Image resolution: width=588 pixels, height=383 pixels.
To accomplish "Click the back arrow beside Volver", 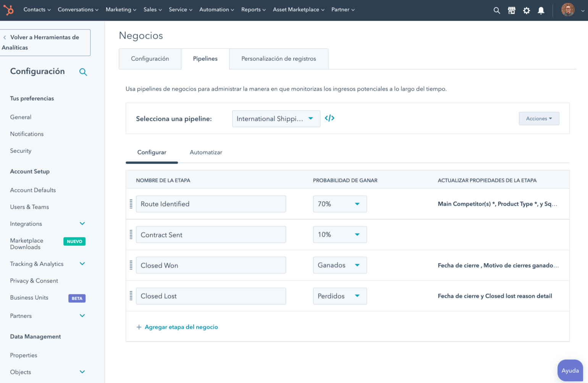I will tap(5, 37).
